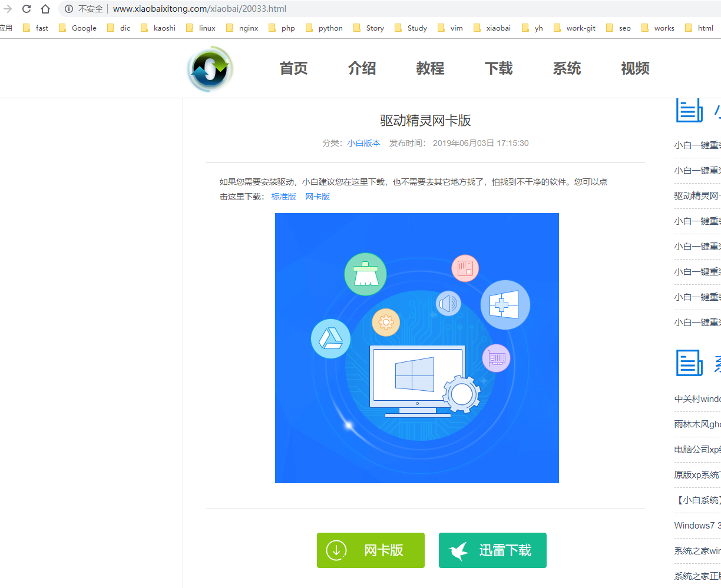Click the download arrow icon on 网卡版 button

336,550
